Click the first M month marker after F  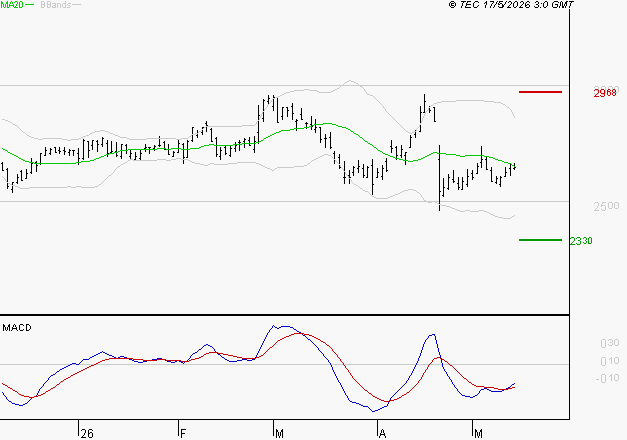pos(280,434)
